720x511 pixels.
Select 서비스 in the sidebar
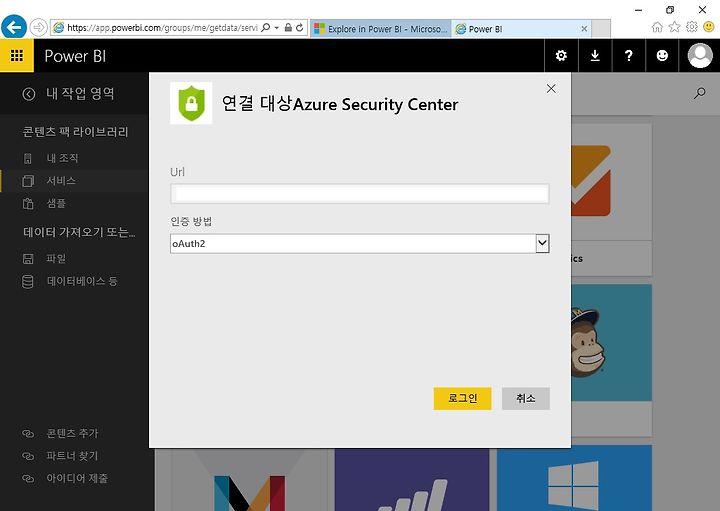coord(61,181)
